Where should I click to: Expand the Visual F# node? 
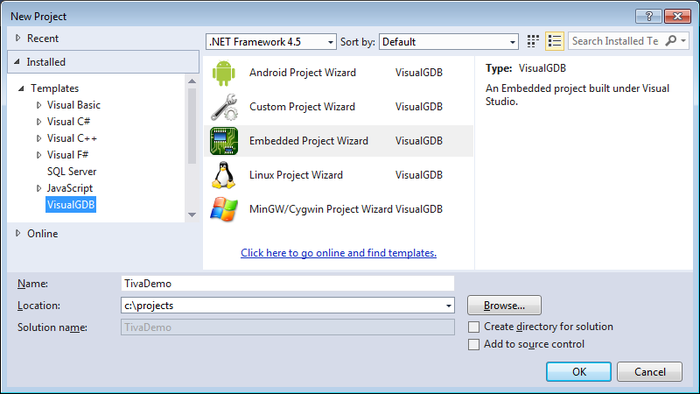[39, 155]
